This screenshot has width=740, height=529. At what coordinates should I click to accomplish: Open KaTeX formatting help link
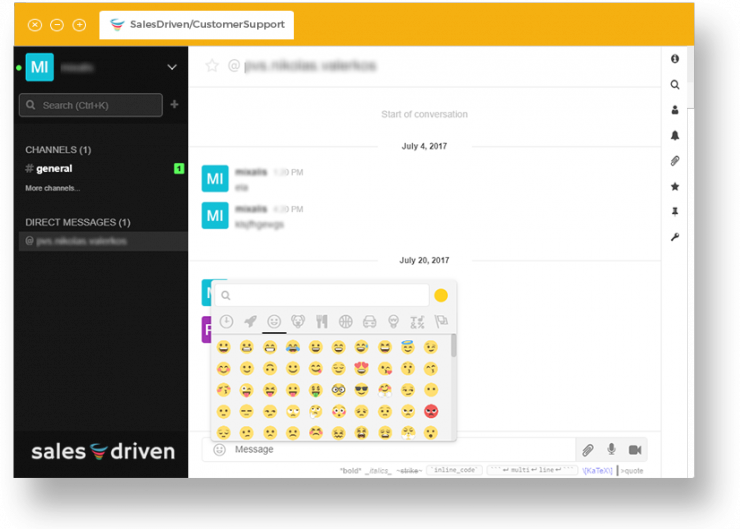click(597, 470)
